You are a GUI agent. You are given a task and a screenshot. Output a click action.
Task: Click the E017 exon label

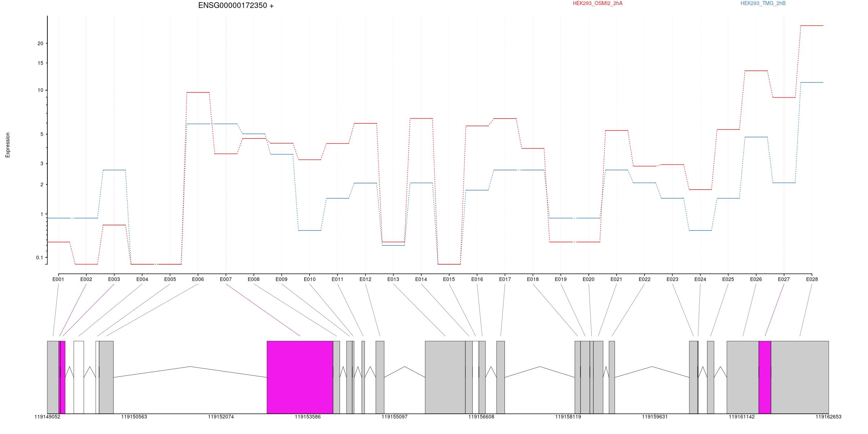[505, 279]
